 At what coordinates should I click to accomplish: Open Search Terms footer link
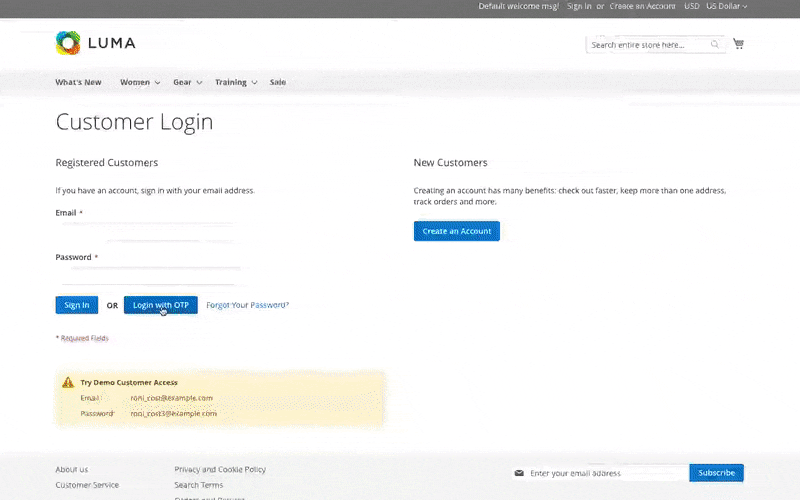[198, 485]
